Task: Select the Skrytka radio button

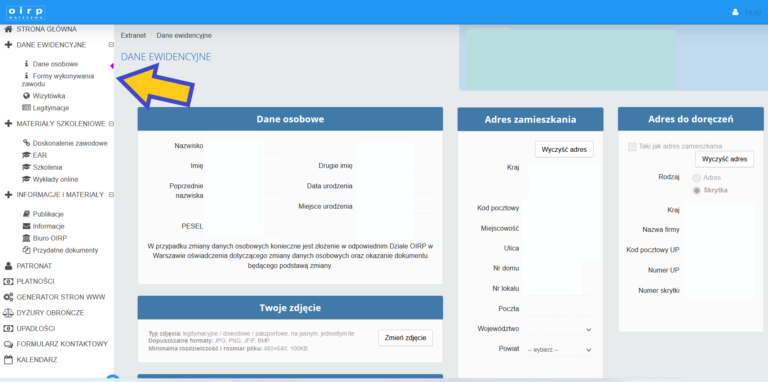Action: click(x=696, y=191)
